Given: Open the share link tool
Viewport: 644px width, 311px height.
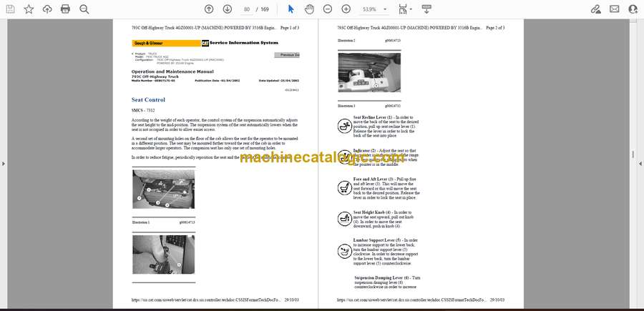Looking at the screenshot, I should tap(595, 9).
